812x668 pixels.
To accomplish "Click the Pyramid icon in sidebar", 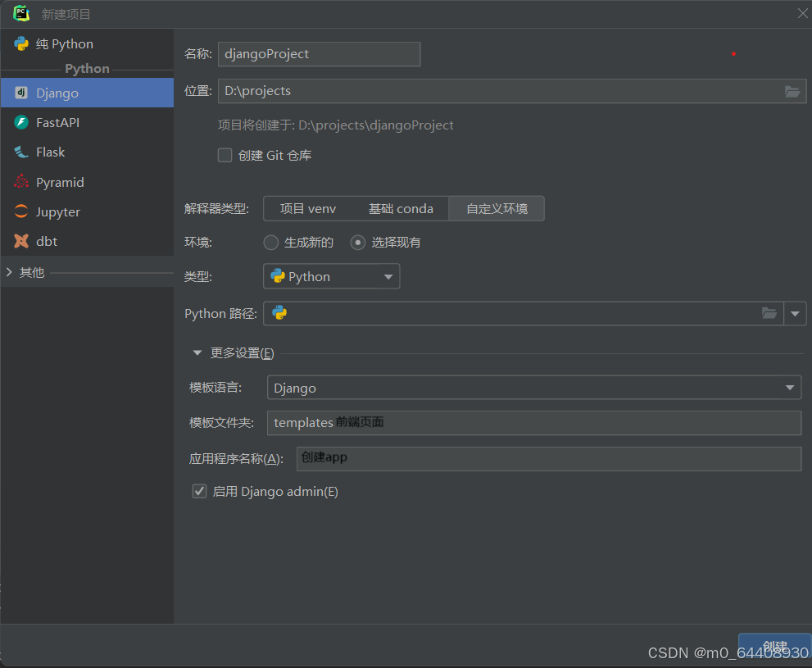I will tap(21, 182).
